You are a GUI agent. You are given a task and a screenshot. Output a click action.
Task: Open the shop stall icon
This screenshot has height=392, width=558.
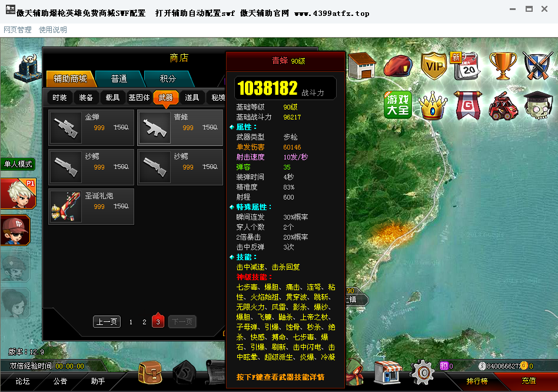click(388, 373)
